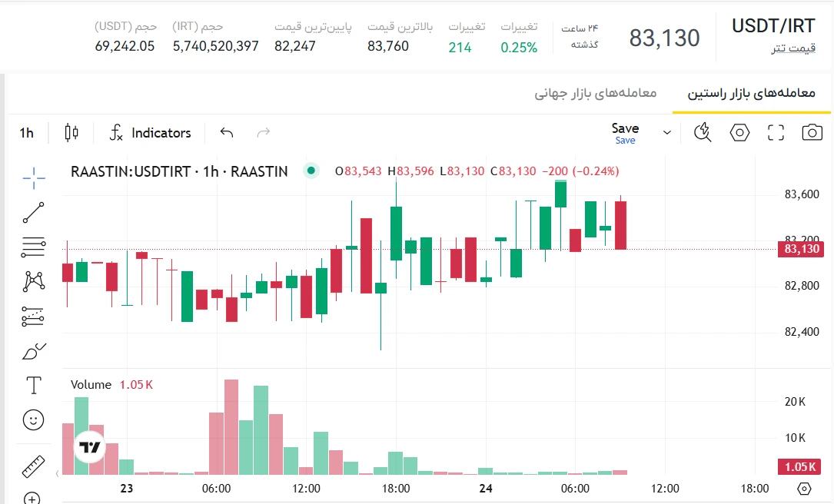
Task: Click the 24 date marker on time axis
Action: pyautogui.click(x=485, y=488)
